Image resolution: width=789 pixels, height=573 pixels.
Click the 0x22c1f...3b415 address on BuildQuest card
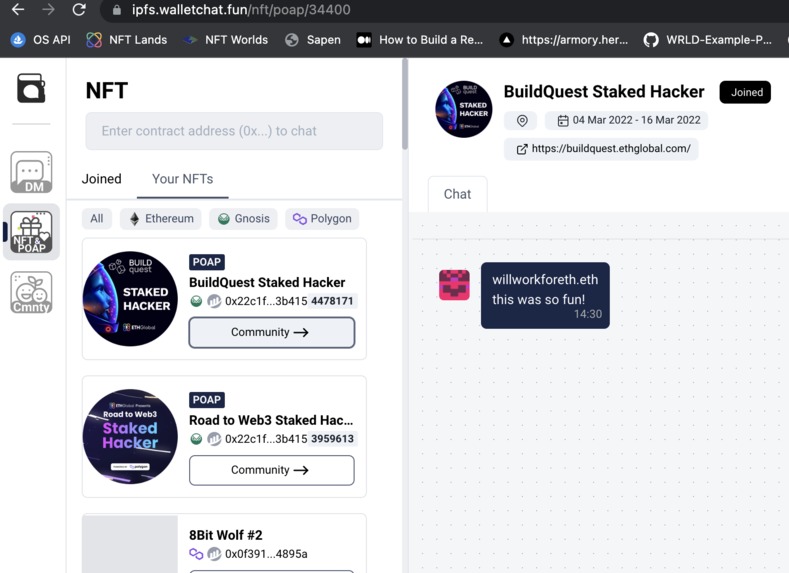[x=266, y=301]
